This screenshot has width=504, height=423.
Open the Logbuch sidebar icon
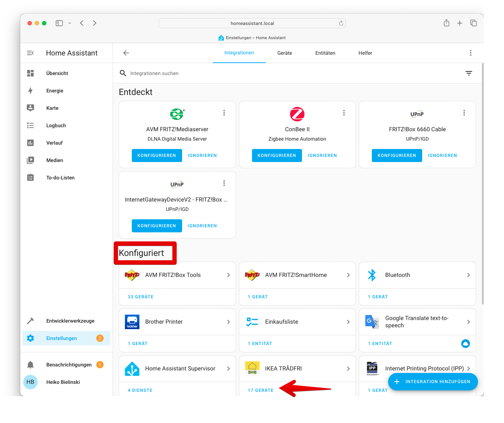30,125
